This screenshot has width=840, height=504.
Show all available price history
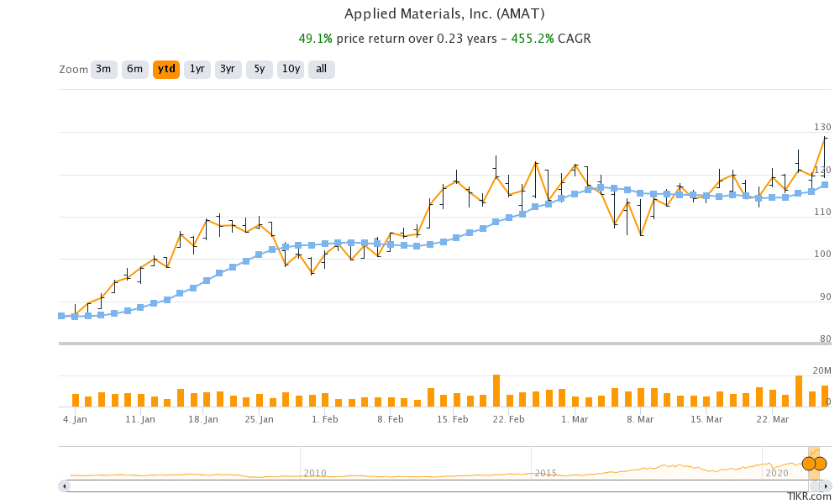(x=322, y=70)
